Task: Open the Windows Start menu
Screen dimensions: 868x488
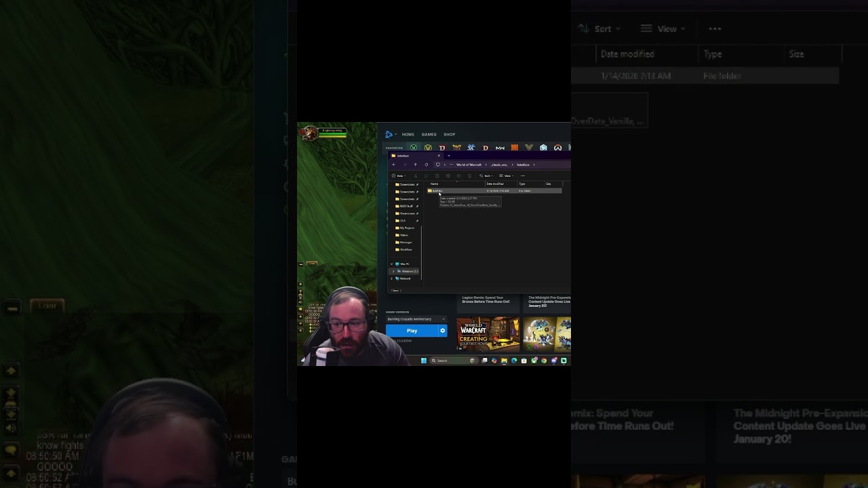Action: pyautogui.click(x=424, y=361)
